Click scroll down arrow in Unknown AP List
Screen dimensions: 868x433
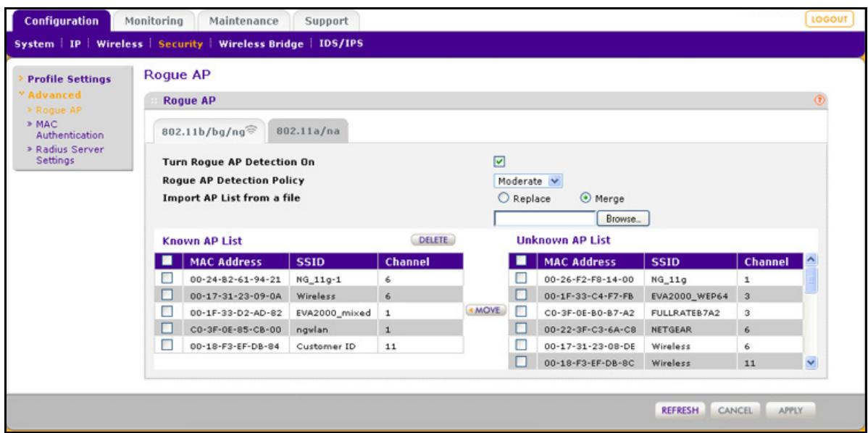click(x=811, y=363)
